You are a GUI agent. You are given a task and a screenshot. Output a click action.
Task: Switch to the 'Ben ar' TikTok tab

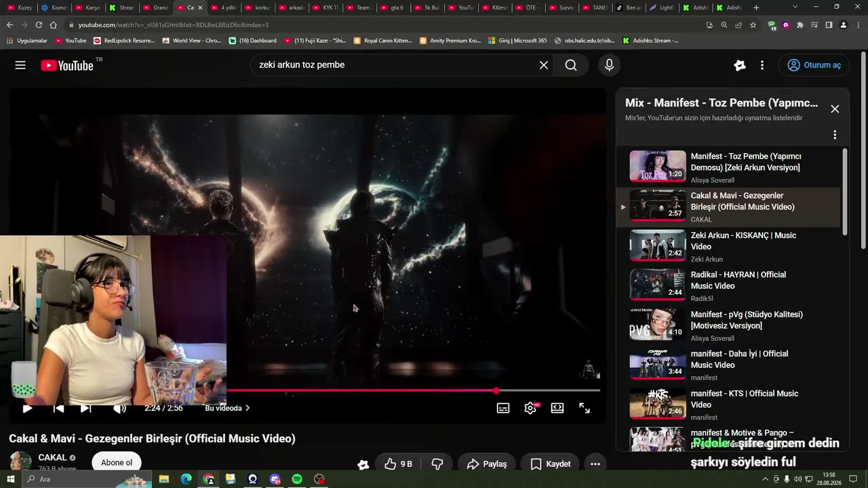tap(629, 7)
